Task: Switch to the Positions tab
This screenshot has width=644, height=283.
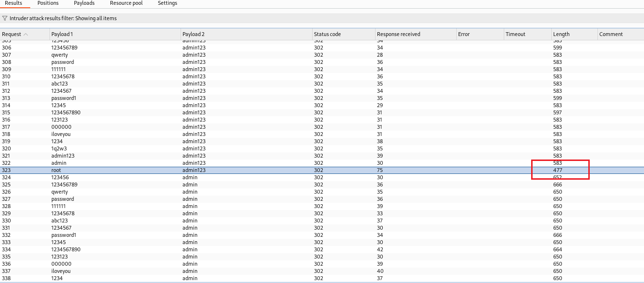Action: (48, 3)
